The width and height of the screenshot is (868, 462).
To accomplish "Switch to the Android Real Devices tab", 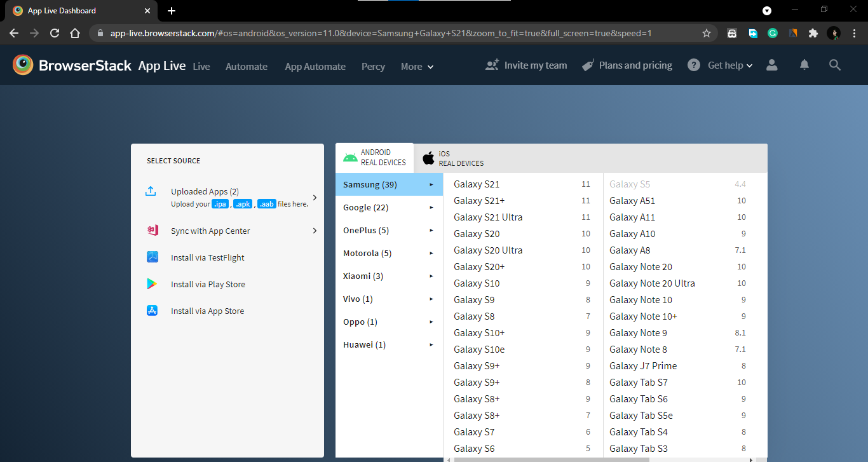I will click(x=374, y=158).
